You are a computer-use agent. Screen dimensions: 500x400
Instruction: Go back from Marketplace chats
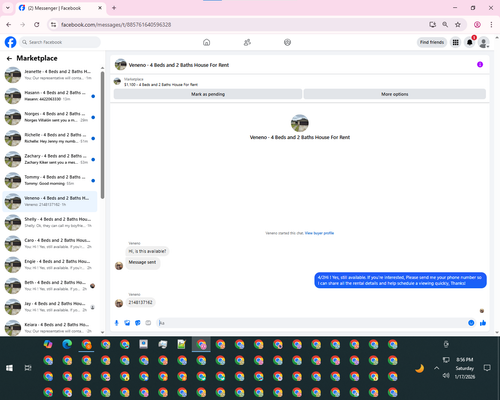tap(9, 58)
